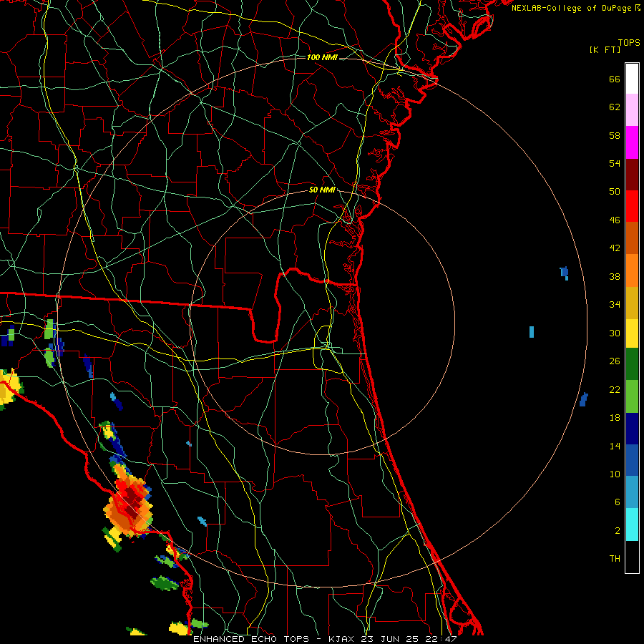Click the '10' legend value
644x644 pixels.
pyautogui.click(x=615, y=474)
